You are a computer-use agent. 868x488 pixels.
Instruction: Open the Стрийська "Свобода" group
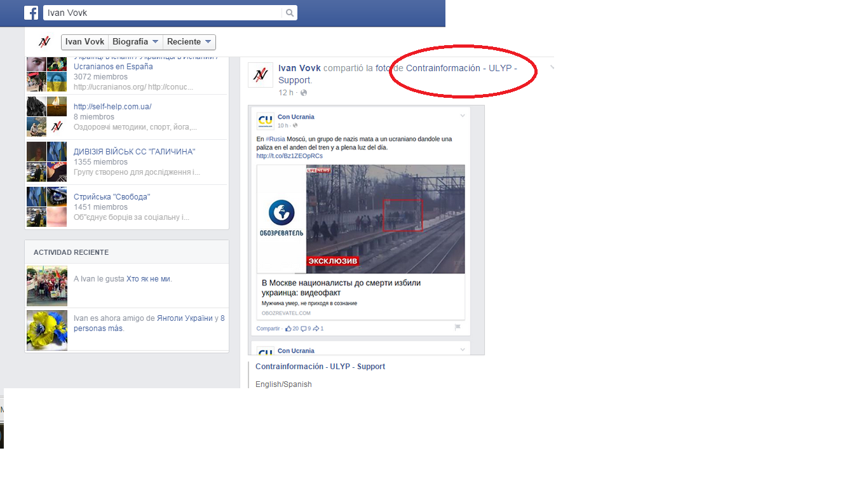point(112,197)
